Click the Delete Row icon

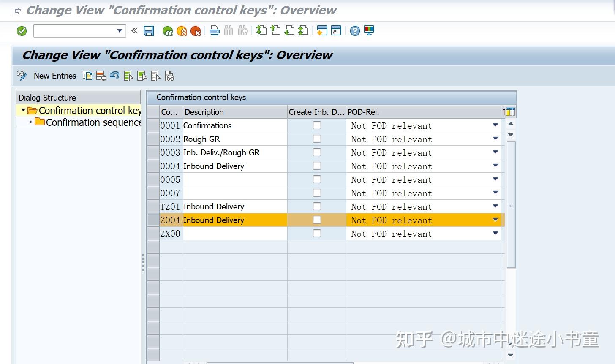click(x=101, y=76)
